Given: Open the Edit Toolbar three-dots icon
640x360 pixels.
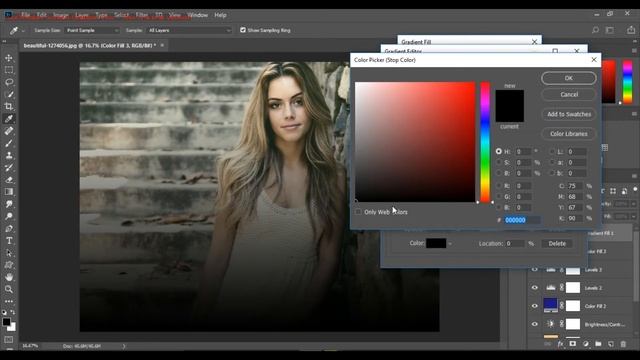Looking at the screenshot, I should coord(9,301).
